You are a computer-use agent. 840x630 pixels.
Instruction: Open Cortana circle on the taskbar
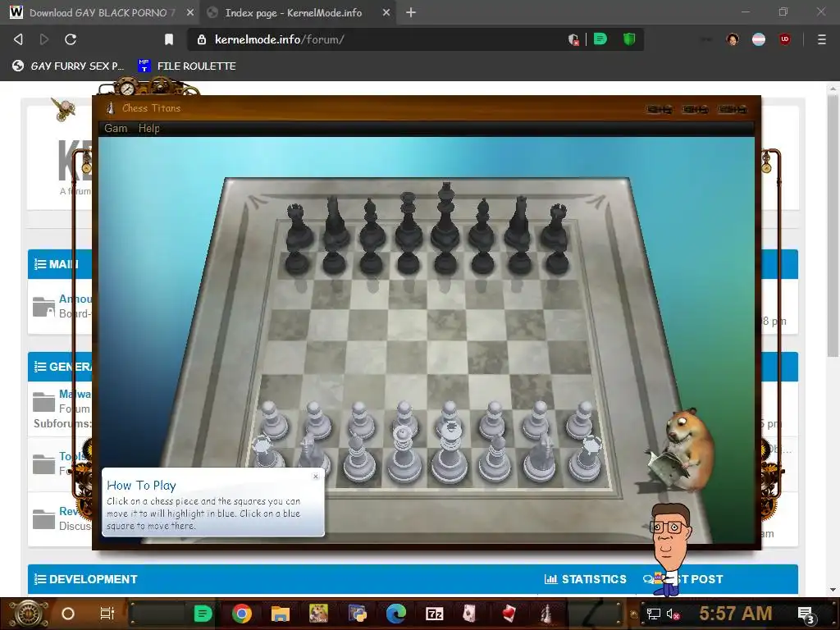click(x=68, y=614)
